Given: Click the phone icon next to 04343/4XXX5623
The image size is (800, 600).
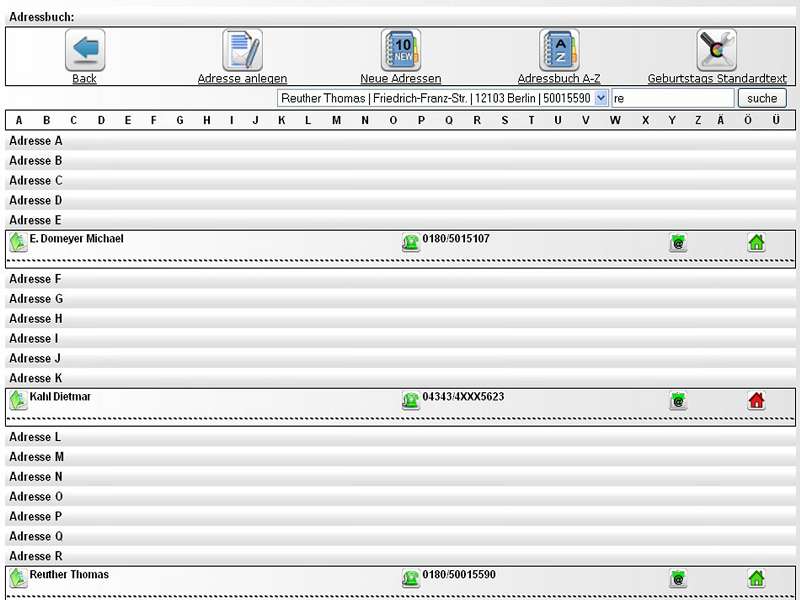Looking at the screenshot, I should tap(410, 401).
